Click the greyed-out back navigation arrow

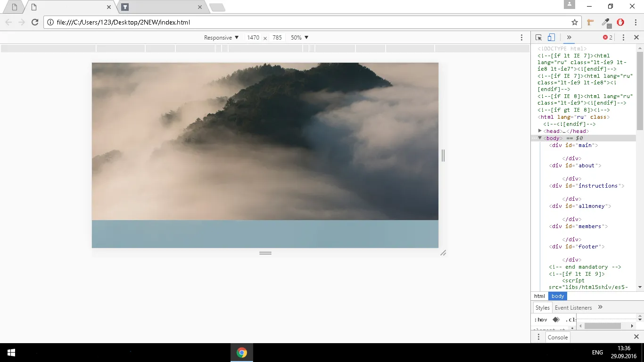tap(8, 22)
